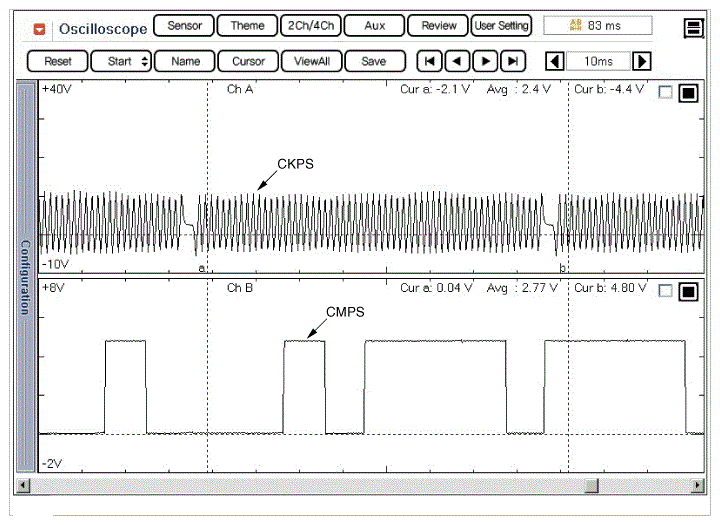The width and height of the screenshot is (720, 525).
Task: Click the 10ms time base field
Action: [598, 61]
